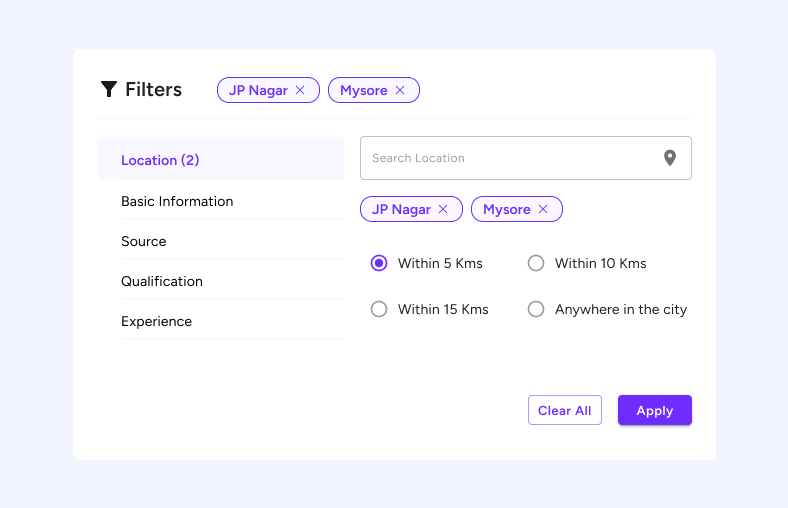Screen dimensions: 788x508
Task: Click JP Nagar chip label below search field
Action: click(x=401, y=210)
